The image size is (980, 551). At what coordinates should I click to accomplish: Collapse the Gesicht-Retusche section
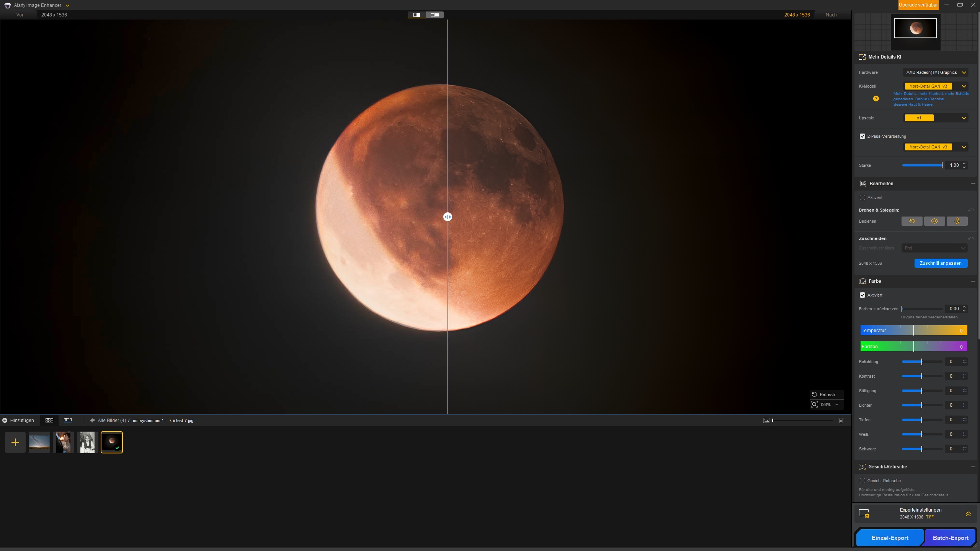point(973,467)
